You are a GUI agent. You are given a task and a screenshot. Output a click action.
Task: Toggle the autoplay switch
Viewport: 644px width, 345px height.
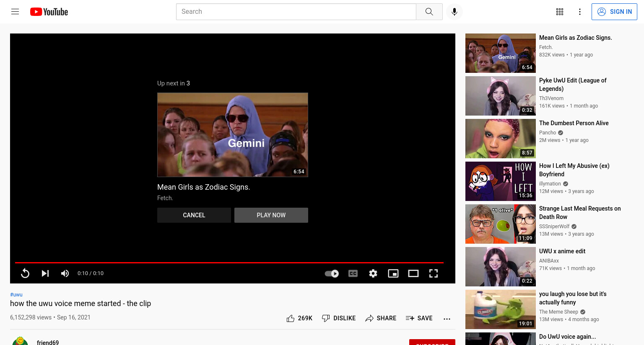pos(332,273)
